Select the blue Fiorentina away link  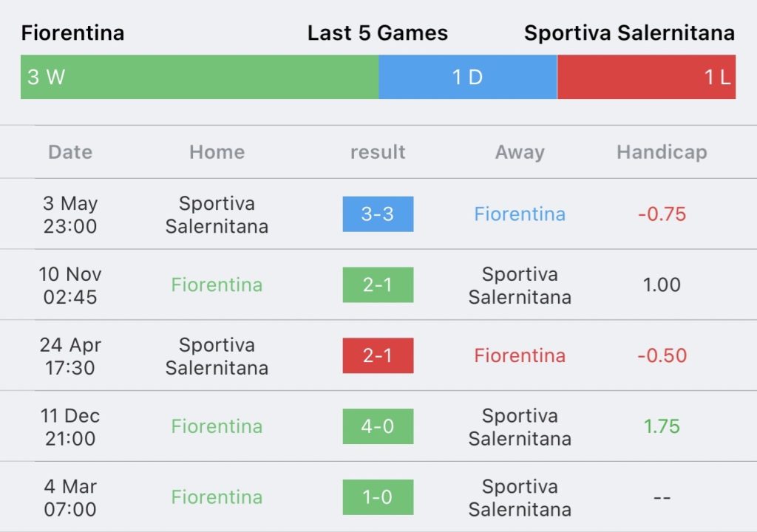point(520,214)
